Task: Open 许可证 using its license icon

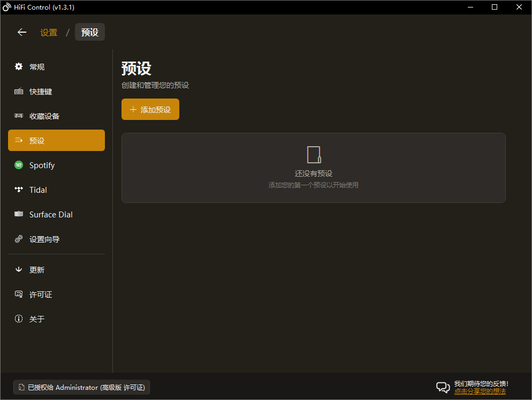Action: [x=18, y=294]
